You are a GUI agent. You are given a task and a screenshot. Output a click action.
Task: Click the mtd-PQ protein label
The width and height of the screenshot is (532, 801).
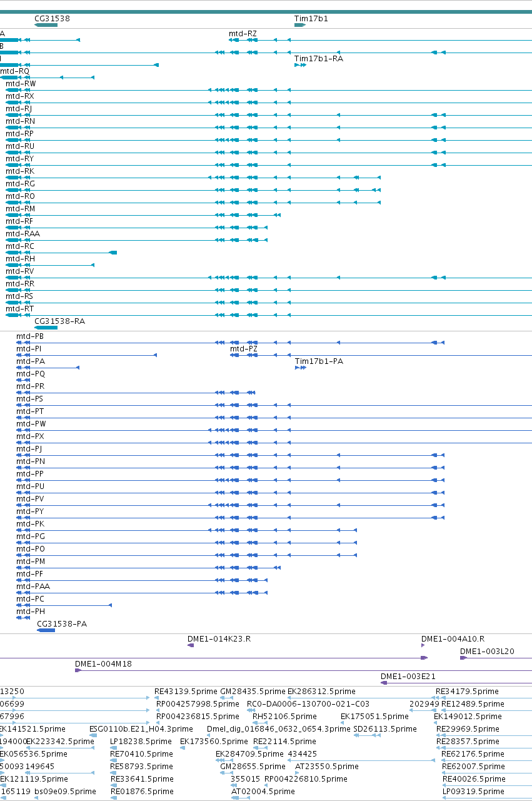click(31, 374)
